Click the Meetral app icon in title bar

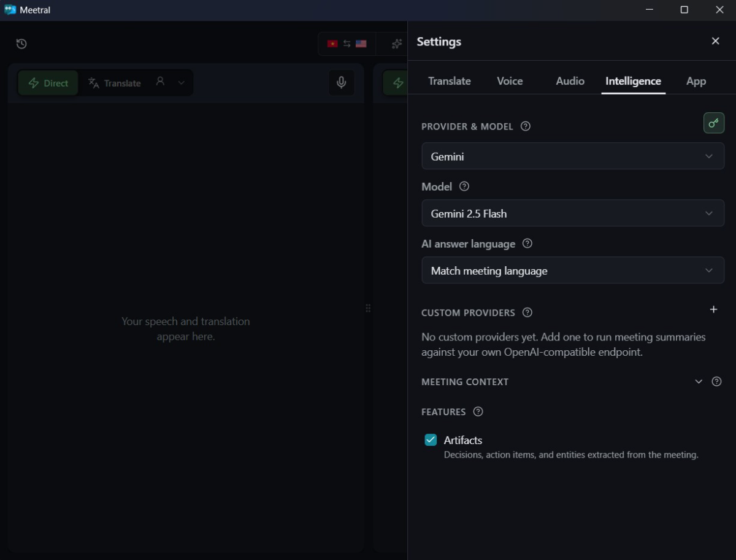tap(10, 10)
